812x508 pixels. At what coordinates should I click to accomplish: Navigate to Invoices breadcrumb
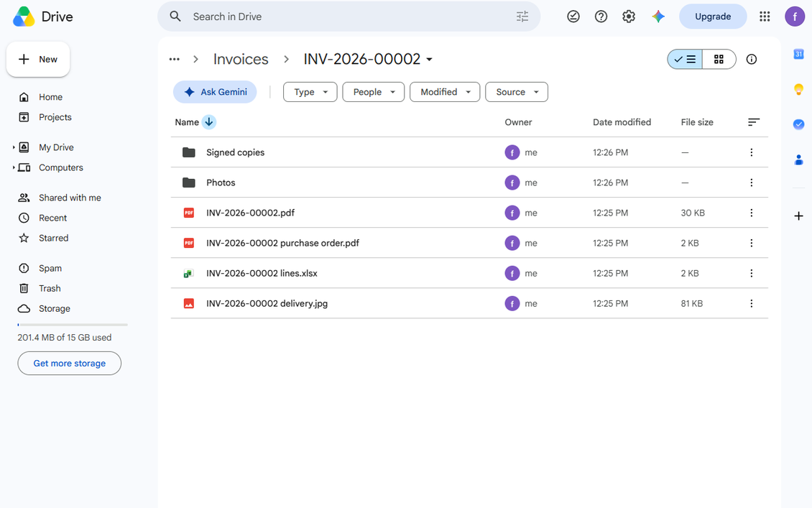(x=241, y=59)
